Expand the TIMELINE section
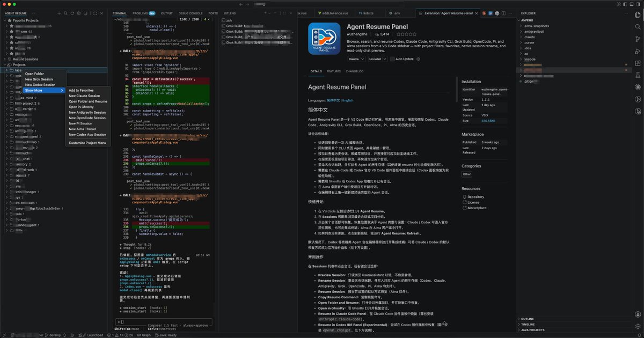Screen dimensions: 644x338 tap(574, 324)
